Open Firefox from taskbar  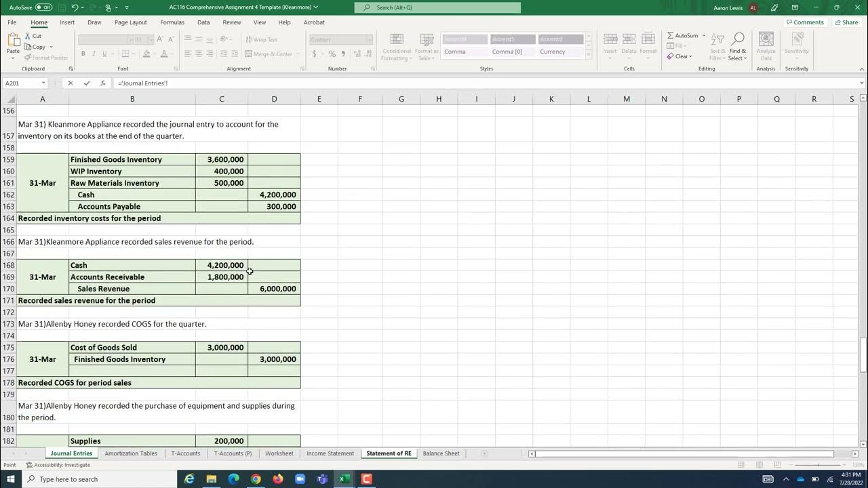point(278,479)
